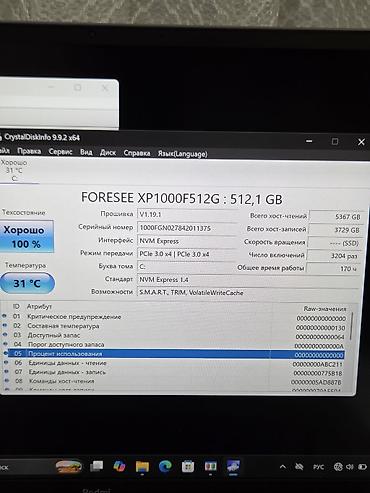Close the background white window

tap(105, 88)
